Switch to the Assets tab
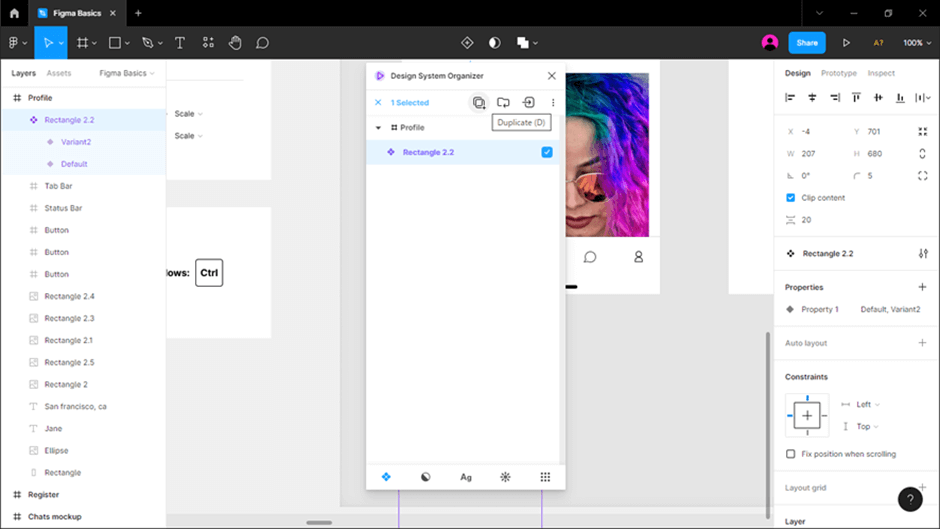 (x=59, y=73)
